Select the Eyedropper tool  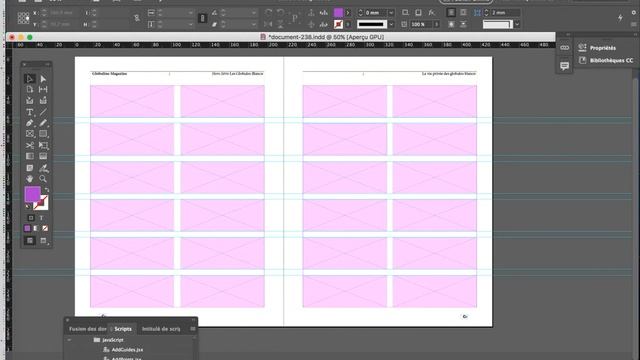[x=43, y=168]
